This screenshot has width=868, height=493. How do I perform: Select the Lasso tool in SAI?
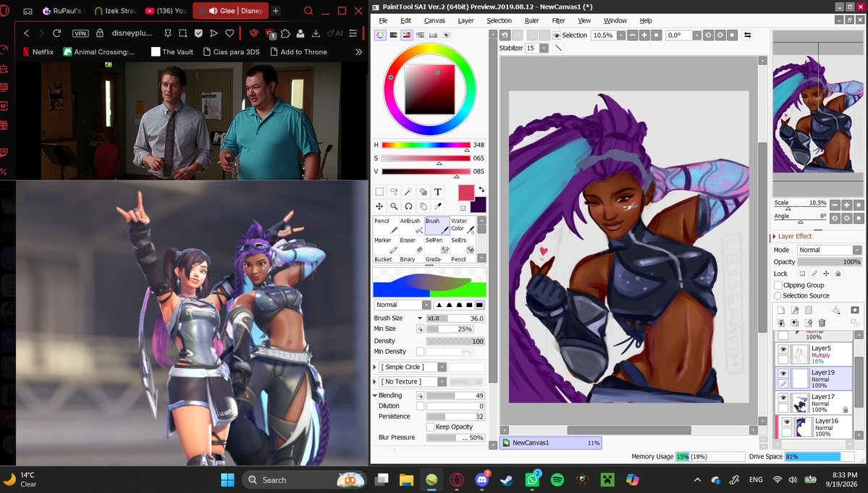(394, 192)
